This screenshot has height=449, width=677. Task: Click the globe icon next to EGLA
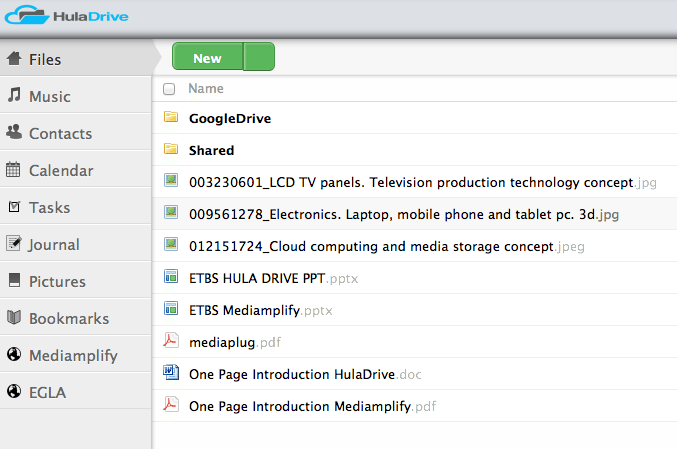[14, 392]
